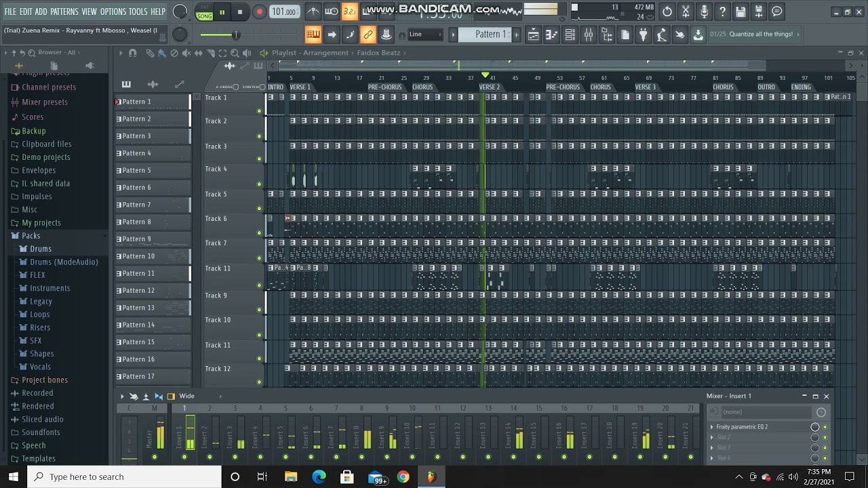
Task: Save the project with the floppy disk icon
Action: coord(741,12)
